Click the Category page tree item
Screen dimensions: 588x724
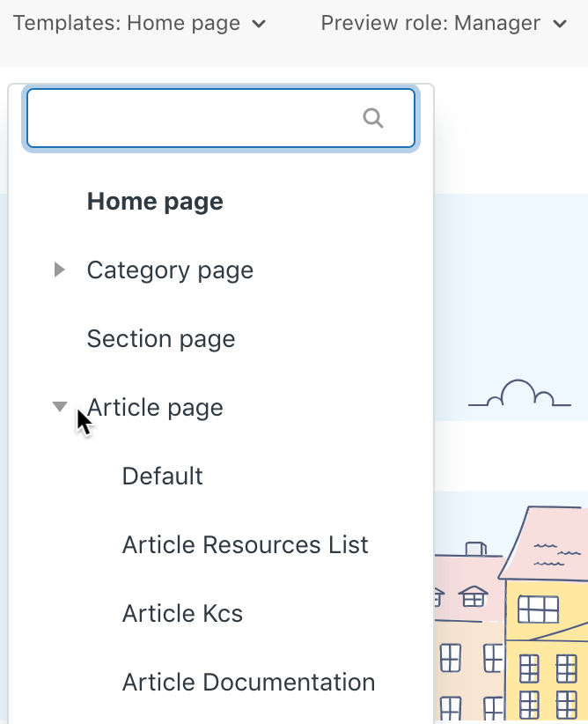[169, 270]
